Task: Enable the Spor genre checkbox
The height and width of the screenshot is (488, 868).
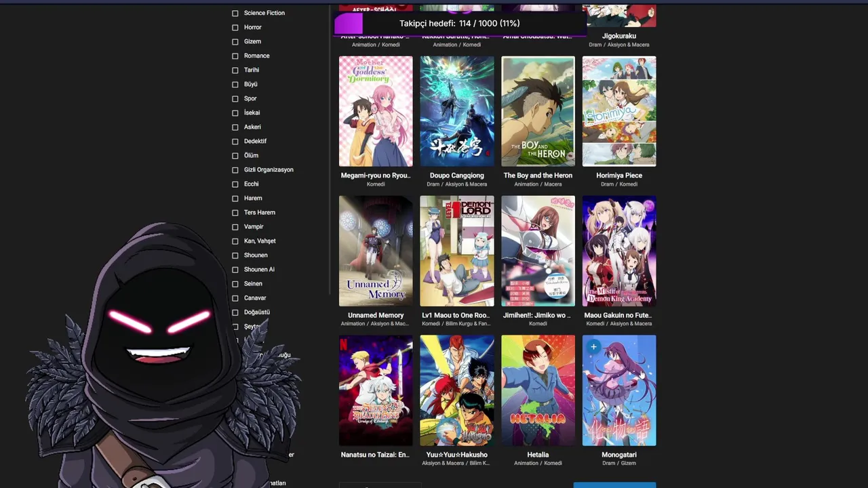Action: pyautogui.click(x=235, y=98)
